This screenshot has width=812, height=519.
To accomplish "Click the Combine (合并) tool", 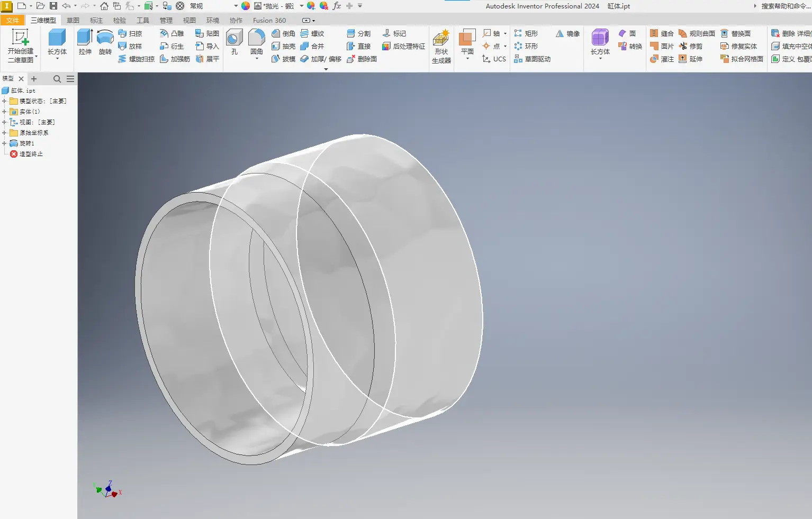I will (312, 46).
